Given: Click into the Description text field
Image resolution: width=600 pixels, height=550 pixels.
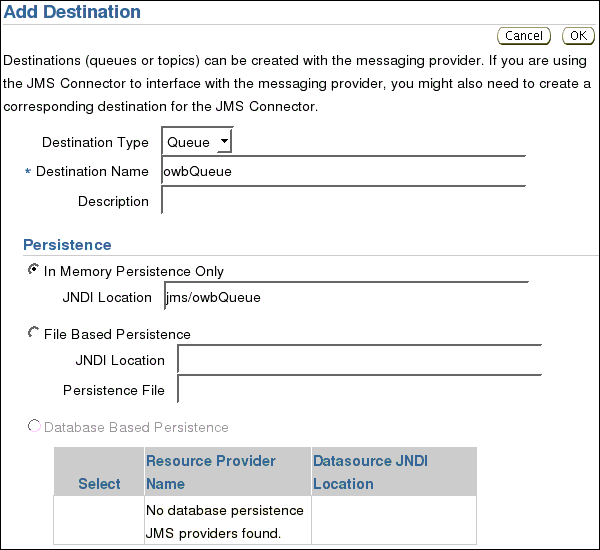Looking at the screenshot, I should tap(343, 201).
